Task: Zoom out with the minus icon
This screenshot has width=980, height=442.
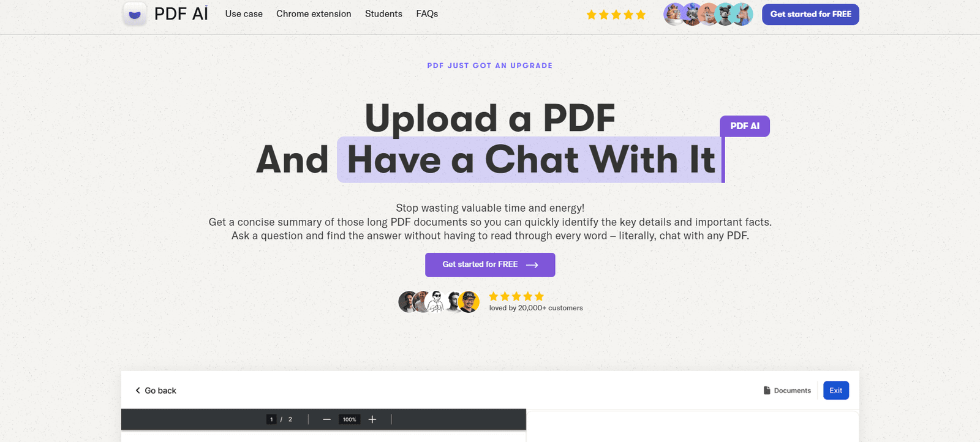Action: point(326,419)
